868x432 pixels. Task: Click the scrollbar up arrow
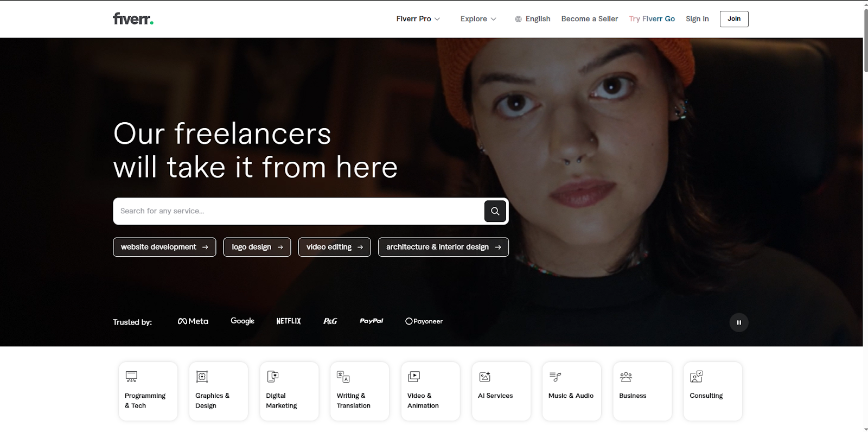click(865, 4)
